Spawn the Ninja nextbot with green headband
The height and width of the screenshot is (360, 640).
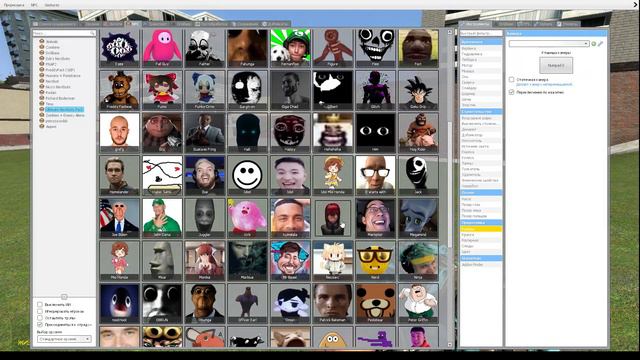(x=418, y=260)
